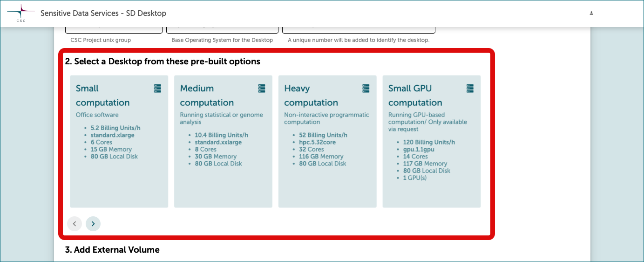
Task: Click '10.4 Billing Units/h' text
Action: pyautogui.click(x=222, y=135)
